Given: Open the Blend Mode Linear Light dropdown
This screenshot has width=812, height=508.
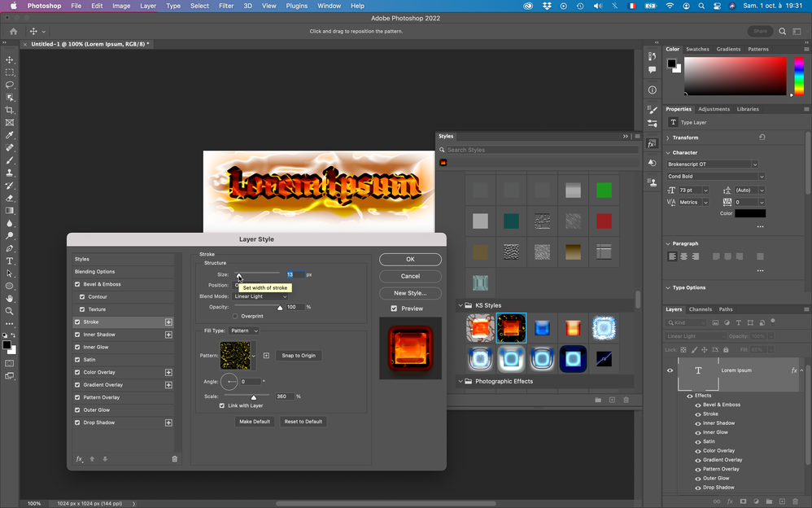Looking at the screenshot, I should [260, 296].
